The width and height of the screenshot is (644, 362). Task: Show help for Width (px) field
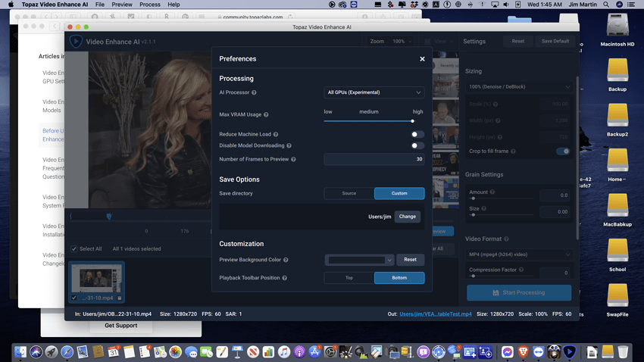point(498,120)
